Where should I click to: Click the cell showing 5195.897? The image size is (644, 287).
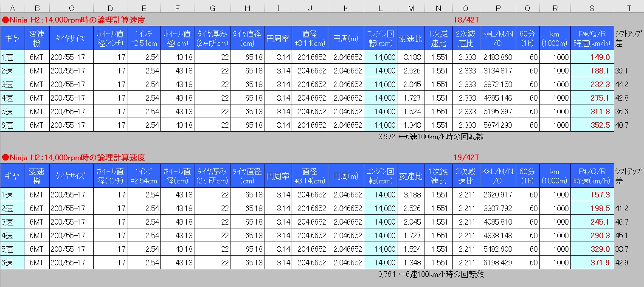tap(498, 111)
